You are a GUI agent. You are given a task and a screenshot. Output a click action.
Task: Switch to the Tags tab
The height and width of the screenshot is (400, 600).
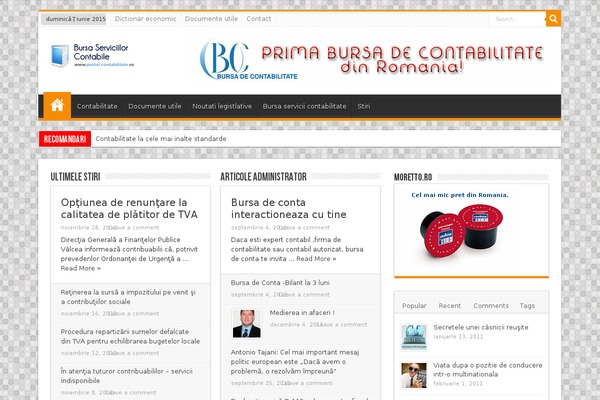(x=527, y=305)
